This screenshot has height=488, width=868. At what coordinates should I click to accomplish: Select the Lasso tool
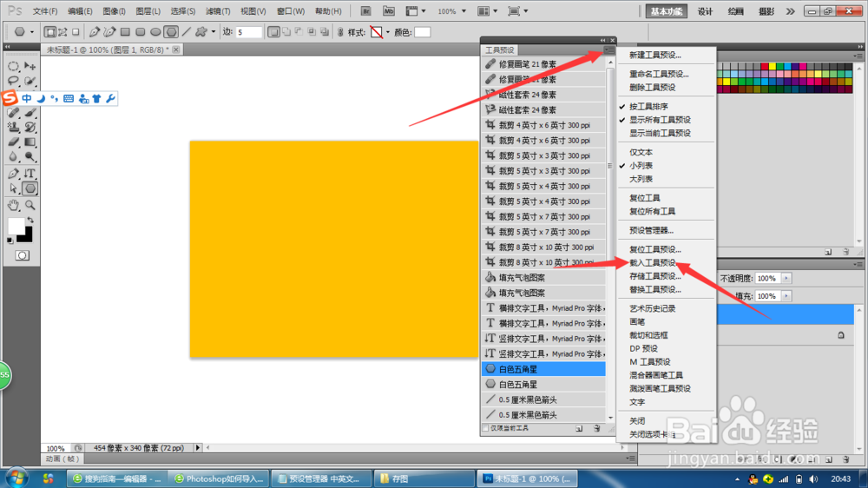(x=13, y=82)
